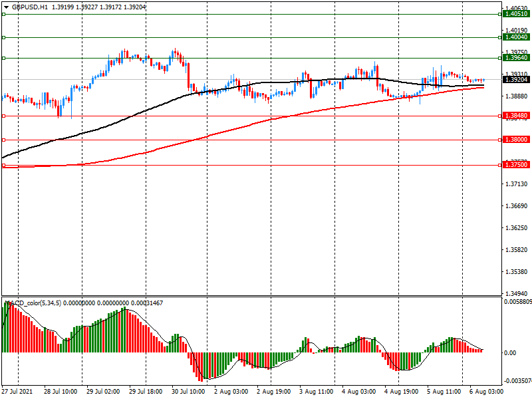
Task: Click the 27 Jul 2021 date label
Action: pos(17,392)
